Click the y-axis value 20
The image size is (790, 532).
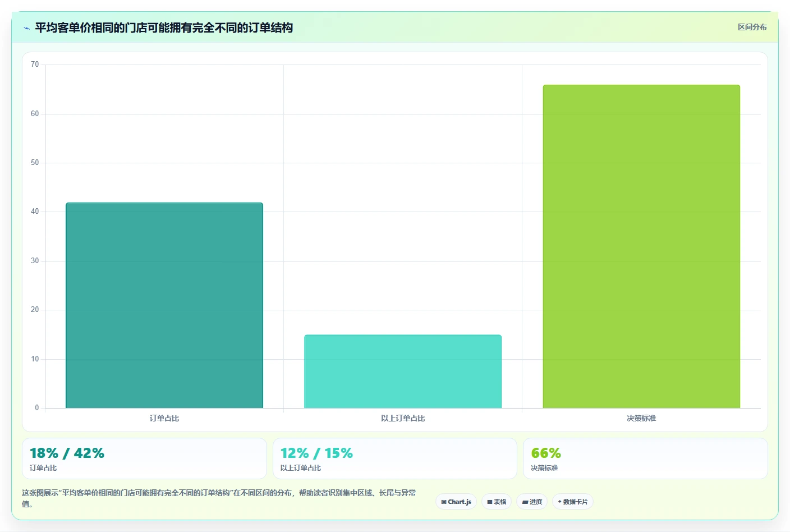35,310
